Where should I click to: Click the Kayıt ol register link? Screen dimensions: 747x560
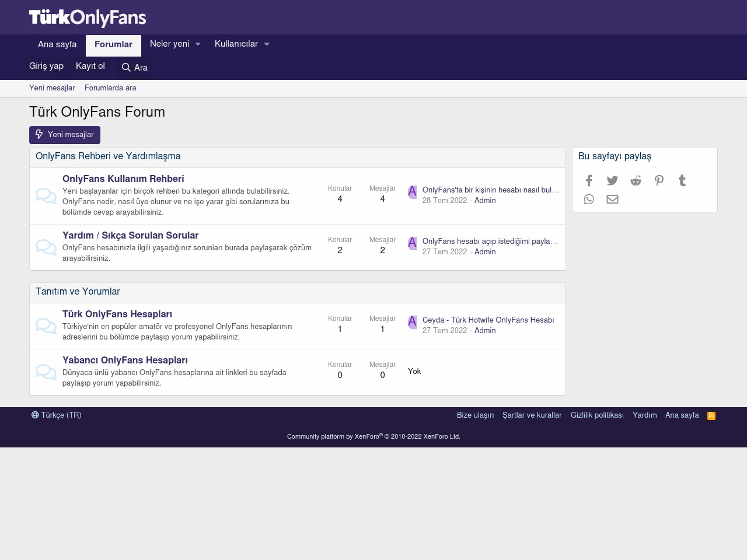pos(90,66)
